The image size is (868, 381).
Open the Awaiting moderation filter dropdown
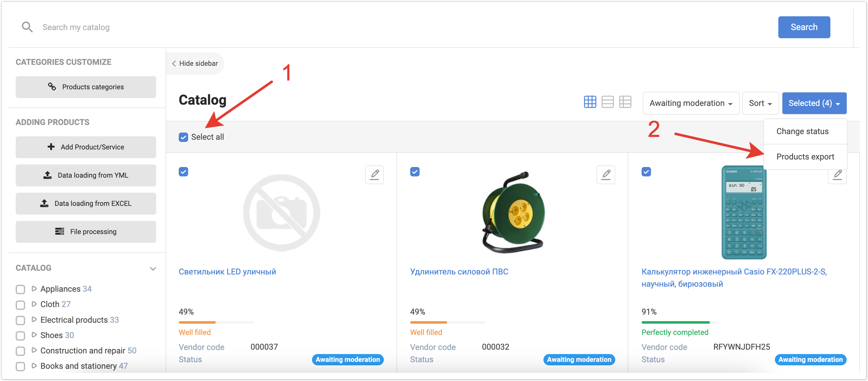pyautogui.click(x=691, y=103)
